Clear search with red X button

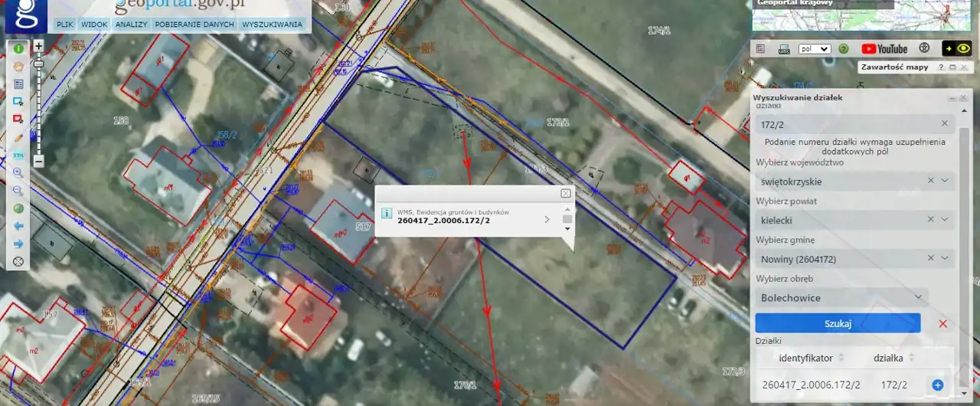click(x=942, y=323)
